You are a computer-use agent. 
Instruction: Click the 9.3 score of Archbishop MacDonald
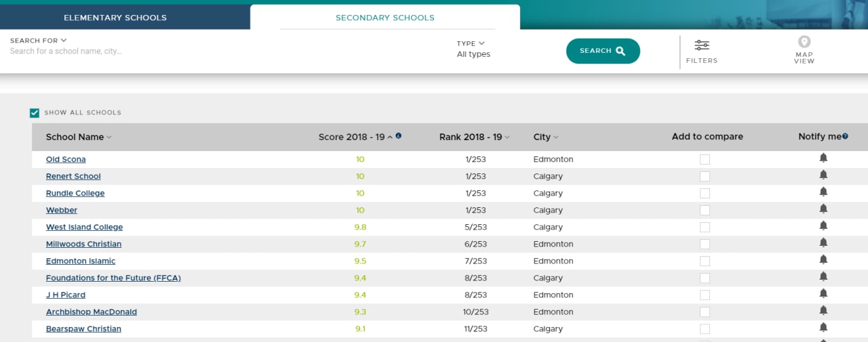[x=360, y=312]
